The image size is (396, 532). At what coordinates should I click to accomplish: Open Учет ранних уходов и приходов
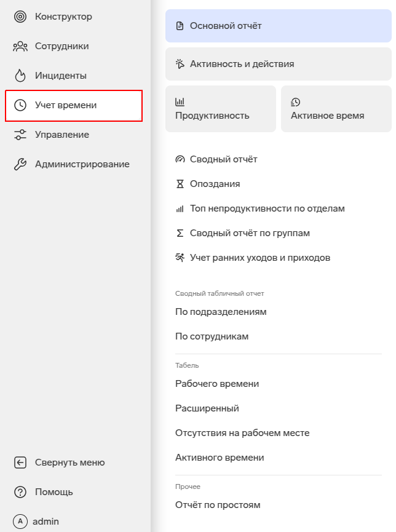coord(259,258)
